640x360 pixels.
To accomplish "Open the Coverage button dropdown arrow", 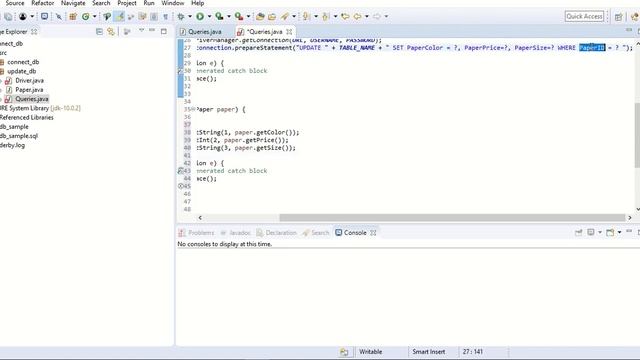I will [x=229, y=16].
